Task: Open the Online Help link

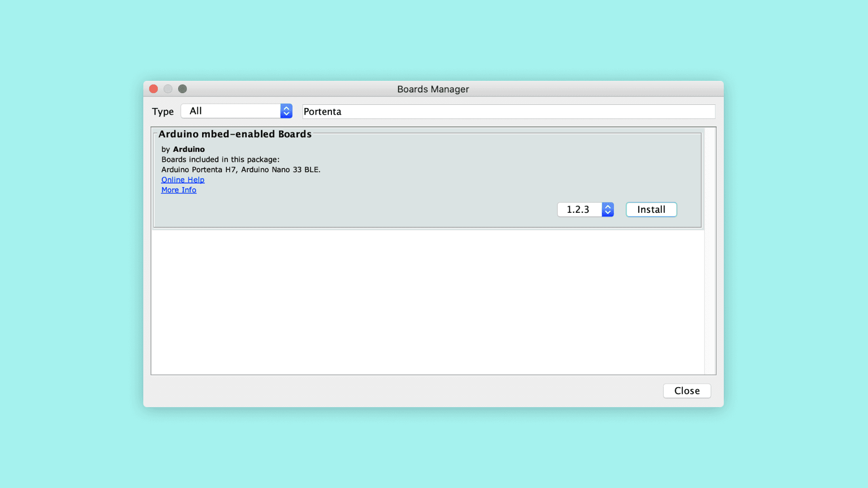Action: [x=183, y=180]
